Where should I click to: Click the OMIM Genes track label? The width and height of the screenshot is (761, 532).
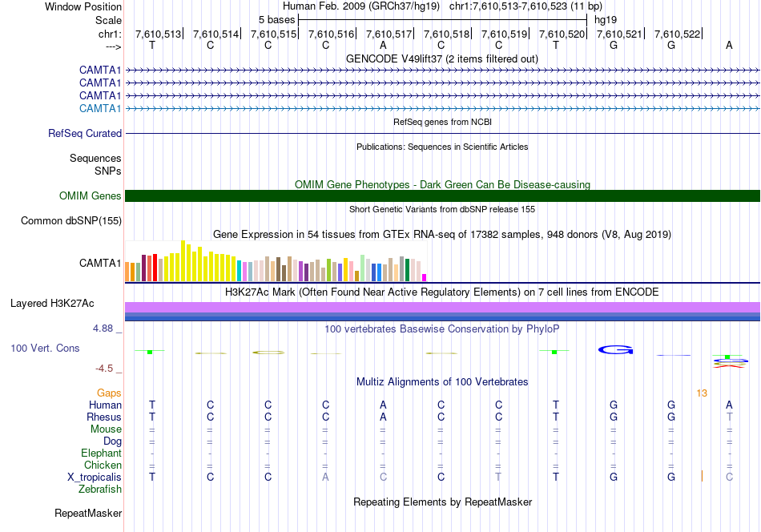pos(91,195)
